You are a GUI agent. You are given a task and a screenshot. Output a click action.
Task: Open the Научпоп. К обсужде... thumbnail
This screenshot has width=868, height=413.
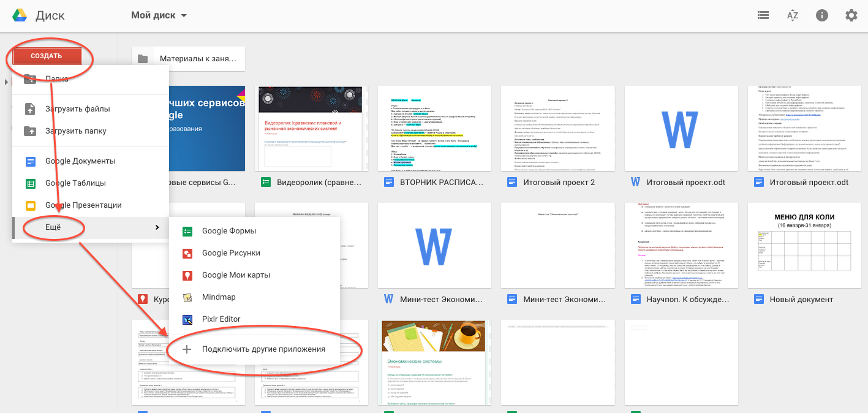click(681, 245)
